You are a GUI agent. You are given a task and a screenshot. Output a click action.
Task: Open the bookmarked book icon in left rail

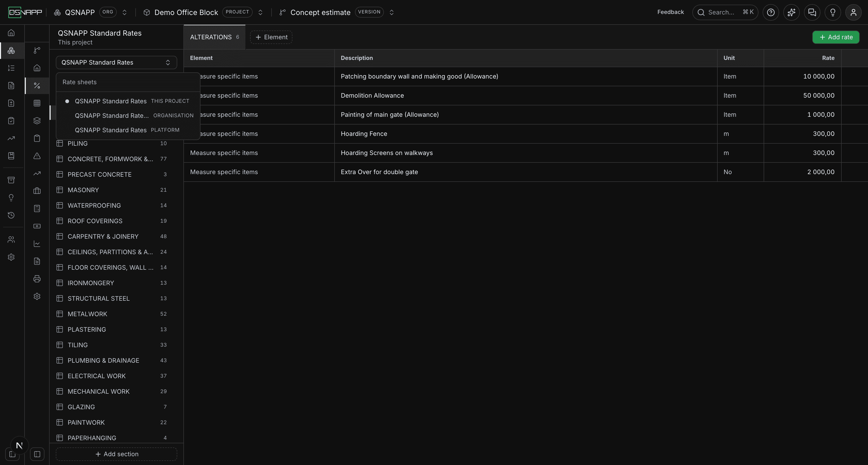pos(11,156)
